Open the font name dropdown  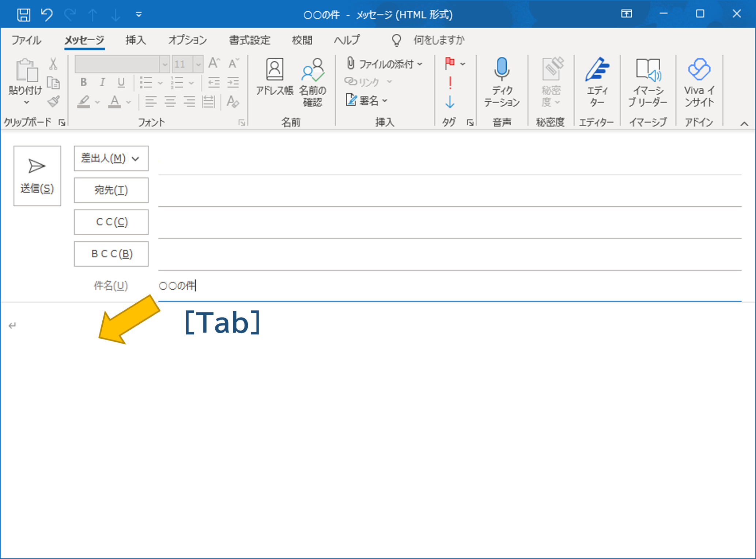(165, 64)
